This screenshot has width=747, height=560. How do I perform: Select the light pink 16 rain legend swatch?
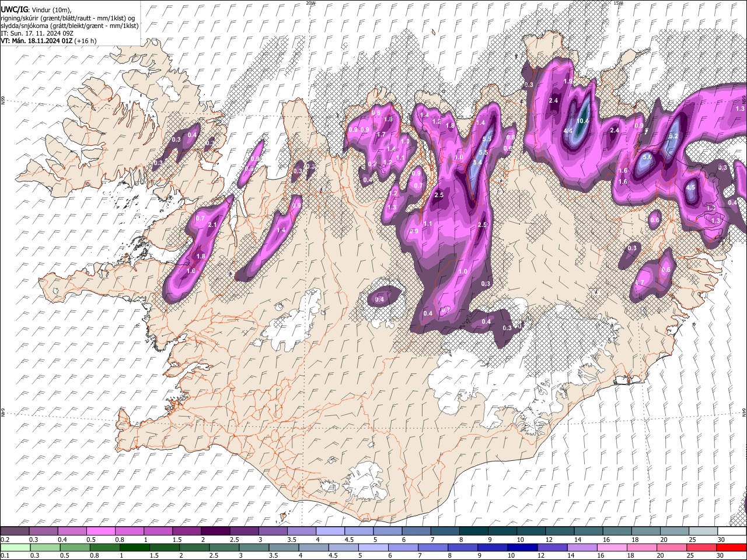click(x=611, y=548)
